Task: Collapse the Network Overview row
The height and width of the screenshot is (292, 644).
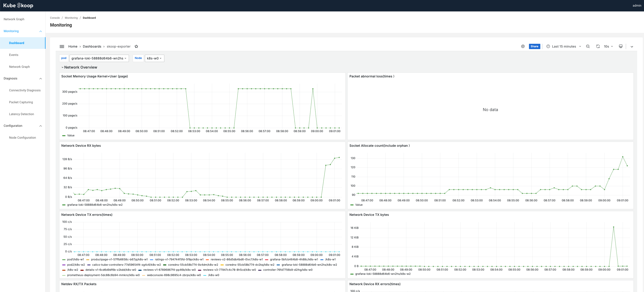Action: tap(80, 67)
